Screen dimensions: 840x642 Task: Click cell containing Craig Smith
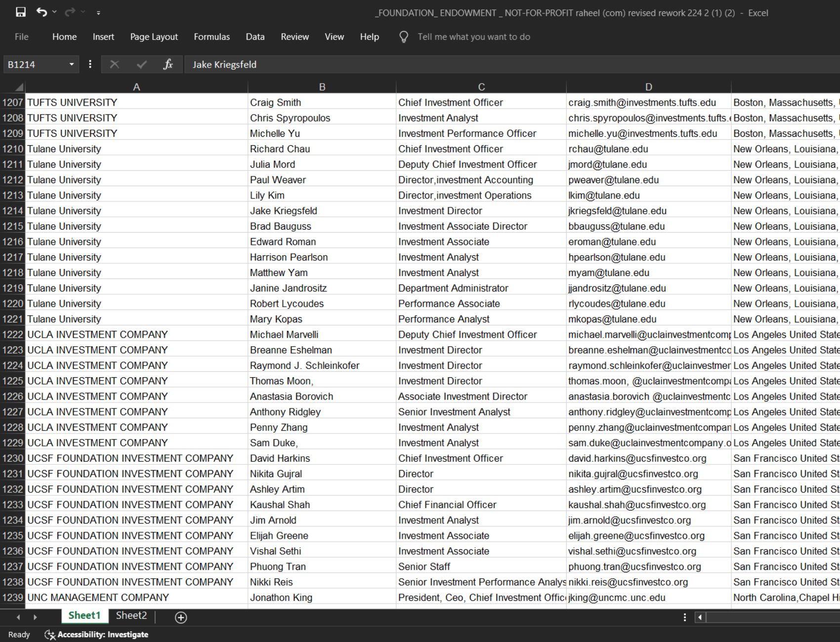[322, 102]
